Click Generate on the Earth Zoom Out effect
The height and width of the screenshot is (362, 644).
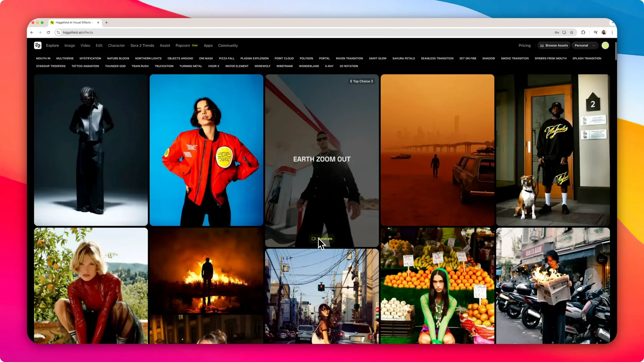click(x=322, y=239)
